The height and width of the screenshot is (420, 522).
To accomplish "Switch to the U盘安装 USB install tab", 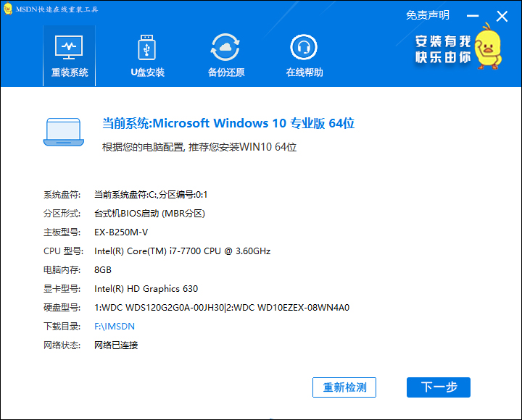I will [147, 56].
